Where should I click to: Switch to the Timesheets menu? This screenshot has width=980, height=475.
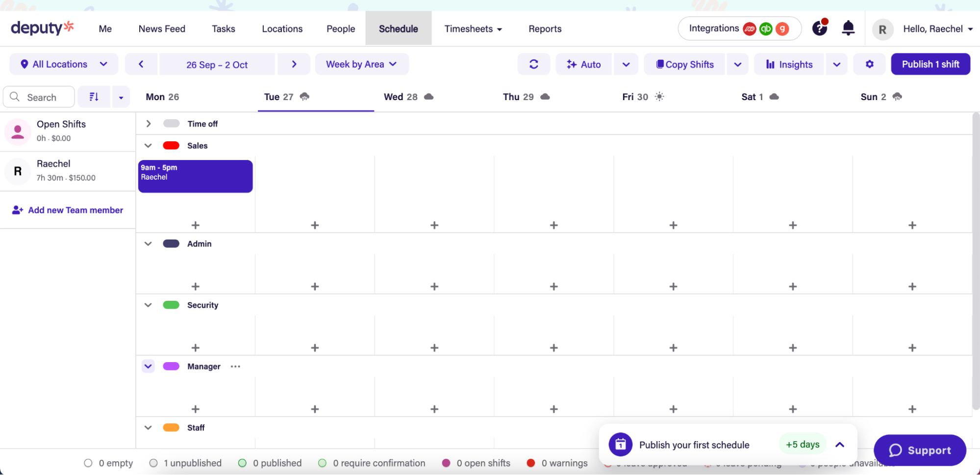click(x=472, y=28)
